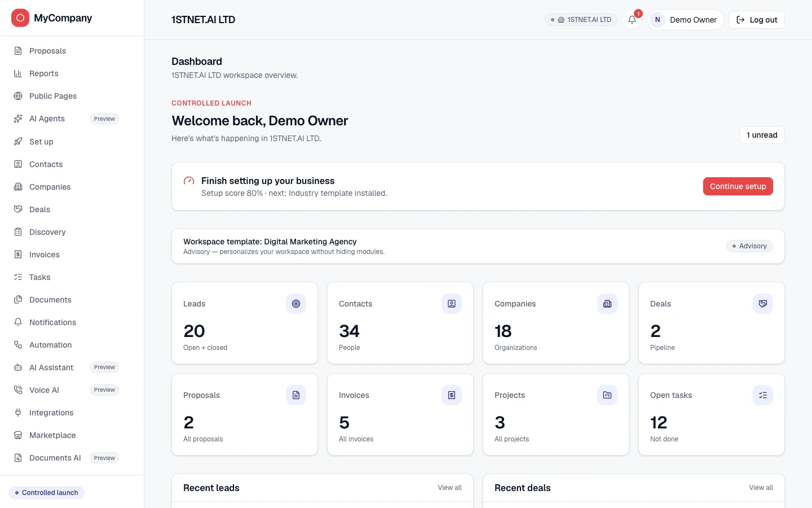This screenshot has width=812, height=508.
Task: Click the AI Agents sparkle icon
Action: [18, 119]
